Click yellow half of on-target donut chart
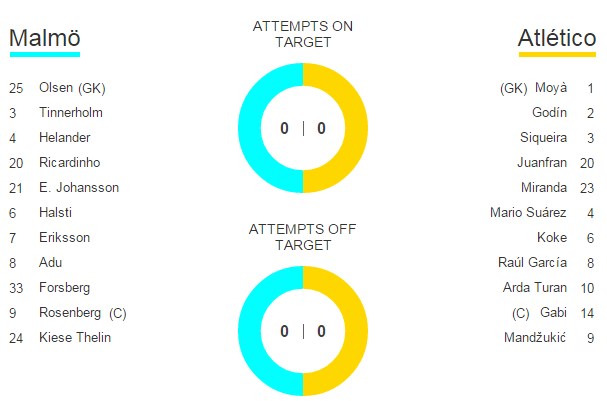The height and width of the screenshot is (401, 607). 357,128
